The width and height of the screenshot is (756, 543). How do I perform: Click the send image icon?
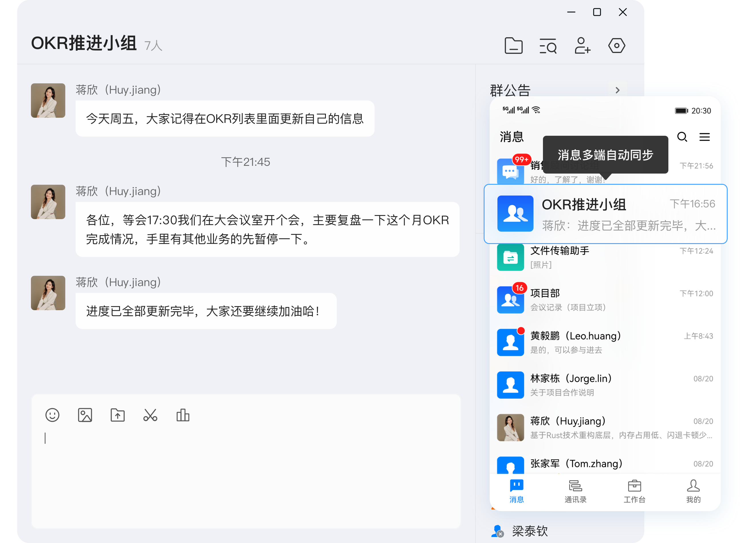point(85,415)
